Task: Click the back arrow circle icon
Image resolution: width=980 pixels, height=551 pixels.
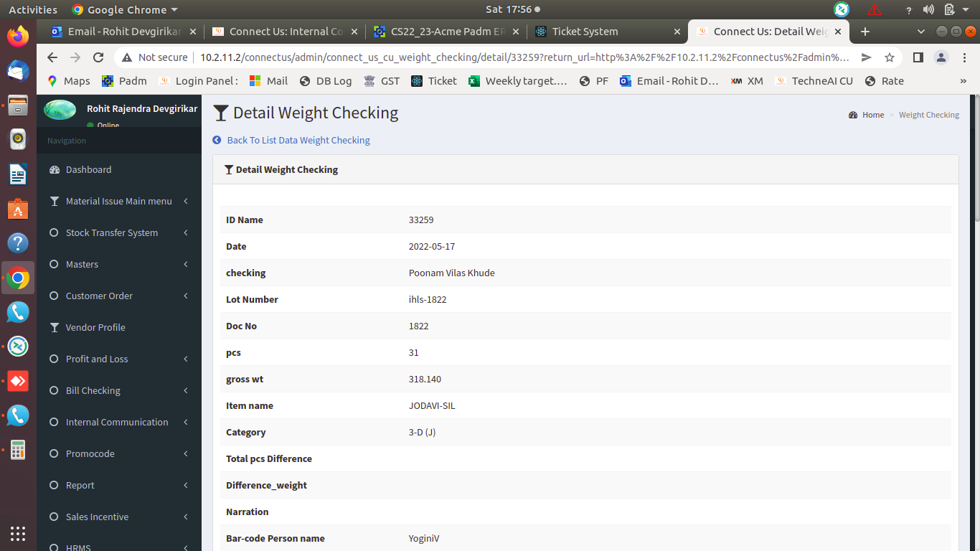Action: pyautogui.click(x=217, y=140)
